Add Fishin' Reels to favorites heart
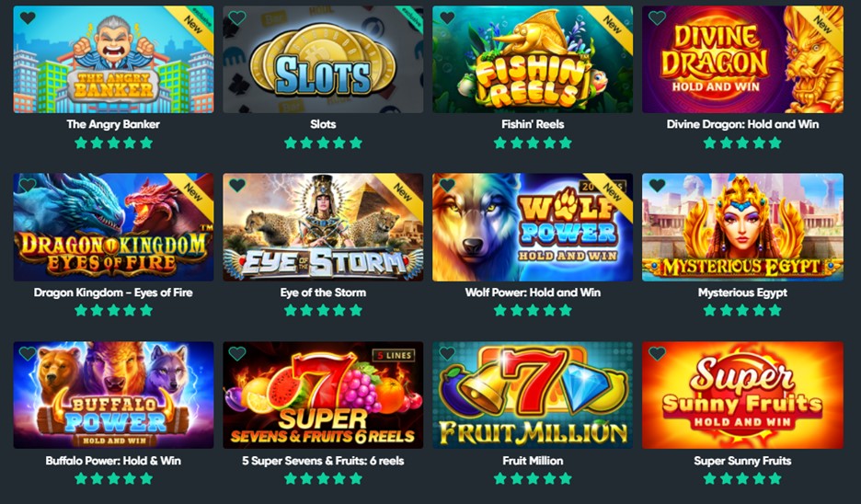 click(447, 17)
